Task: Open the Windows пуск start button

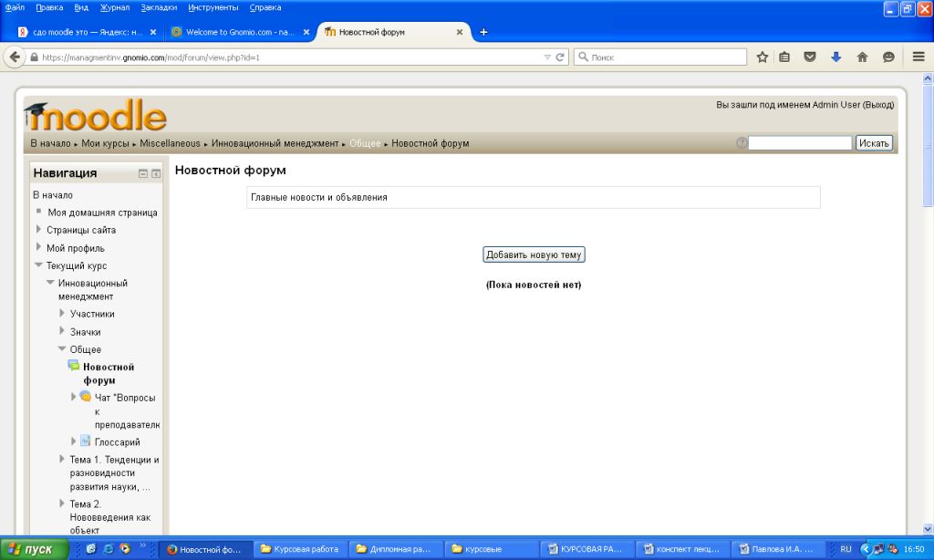Action: coord(35,549)
